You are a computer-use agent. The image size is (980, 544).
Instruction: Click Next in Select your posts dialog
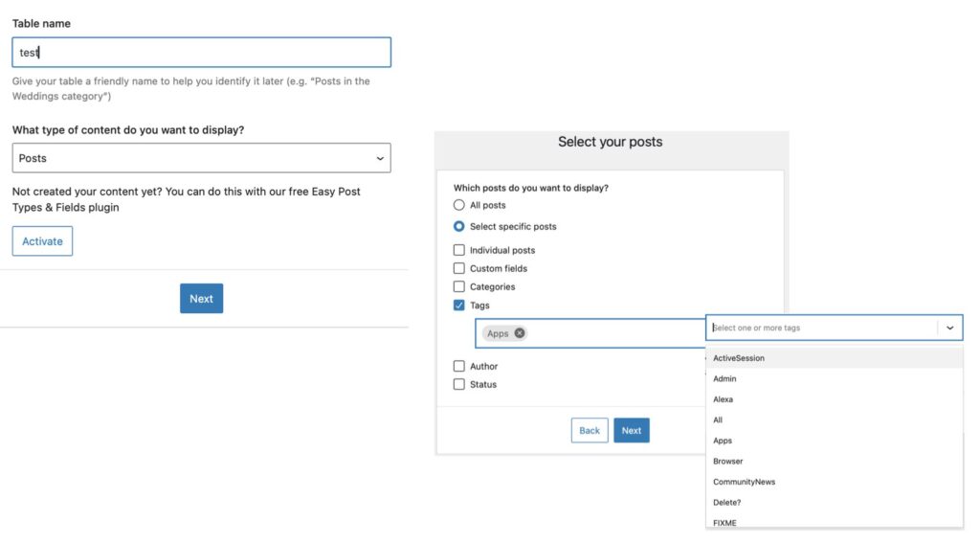pos(631,430)
